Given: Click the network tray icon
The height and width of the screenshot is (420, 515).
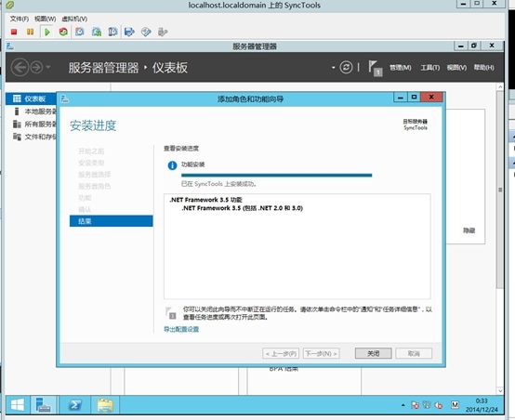Looking at the screenshot, I should [427, 405].
